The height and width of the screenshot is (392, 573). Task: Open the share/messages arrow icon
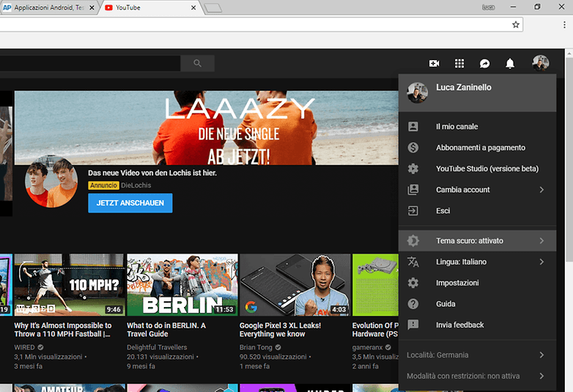pyautogui.click(x=484, y=64)
